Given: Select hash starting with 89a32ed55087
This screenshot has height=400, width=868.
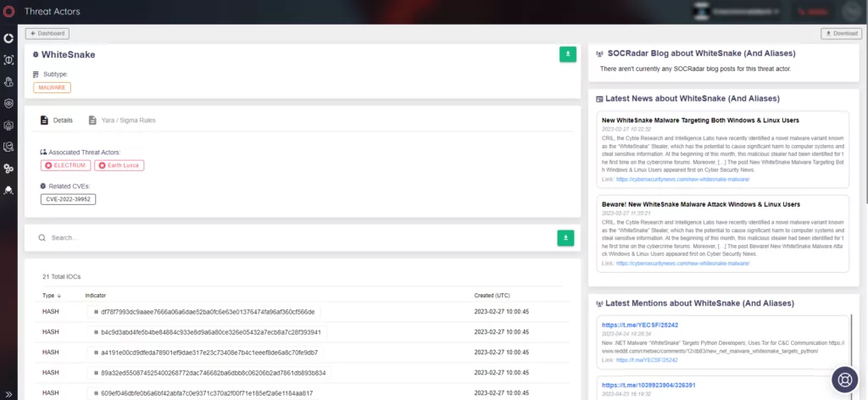Looking at the screenshot, I should 213,373.
